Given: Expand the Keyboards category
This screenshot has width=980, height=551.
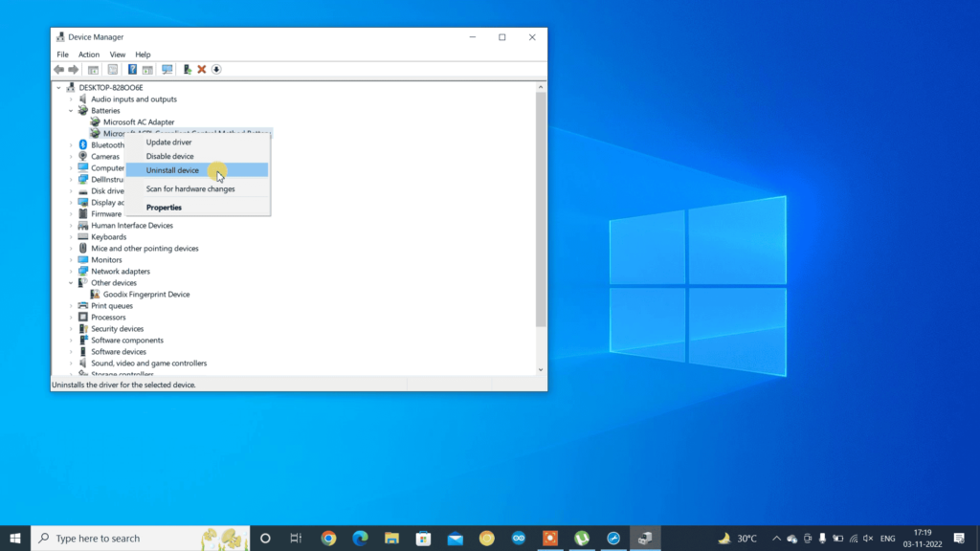Looking at the screenshot, I should pyautogui.click(x=71, y=237).
